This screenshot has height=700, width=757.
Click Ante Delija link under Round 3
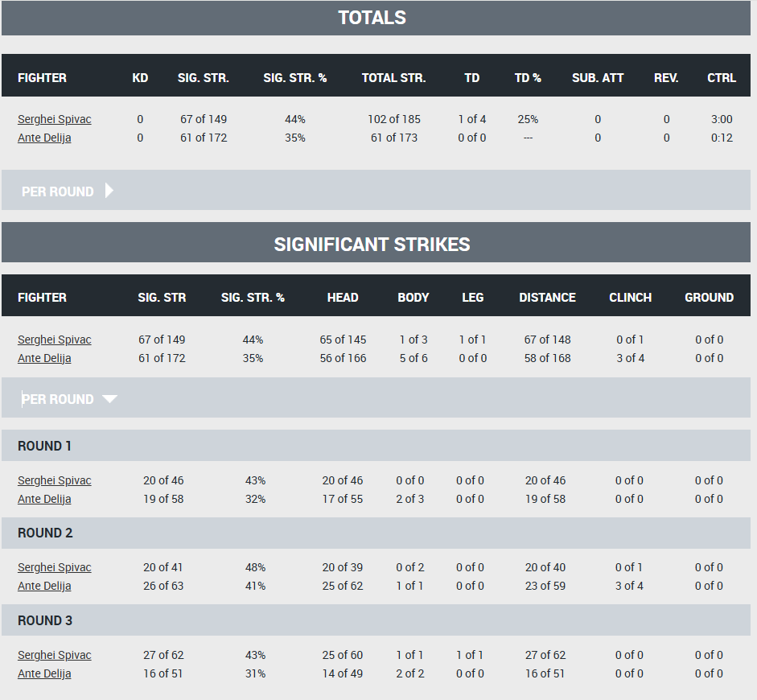[x=44, y=673]
